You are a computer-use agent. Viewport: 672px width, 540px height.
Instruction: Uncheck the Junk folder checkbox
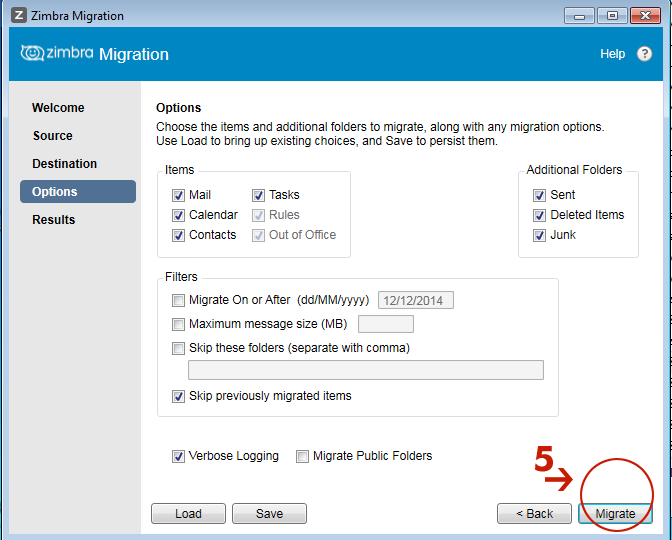tap(539, 235)
